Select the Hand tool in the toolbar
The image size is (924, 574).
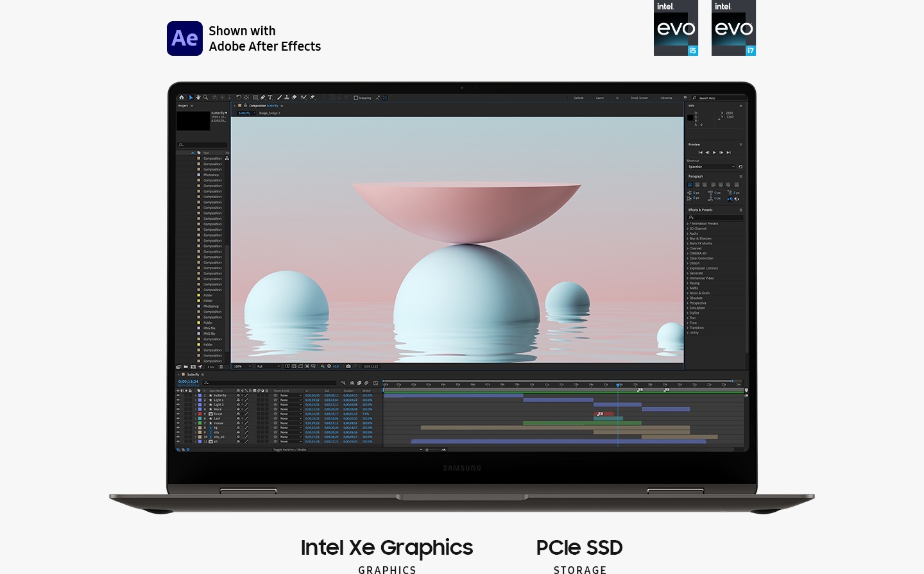(198, 97)
